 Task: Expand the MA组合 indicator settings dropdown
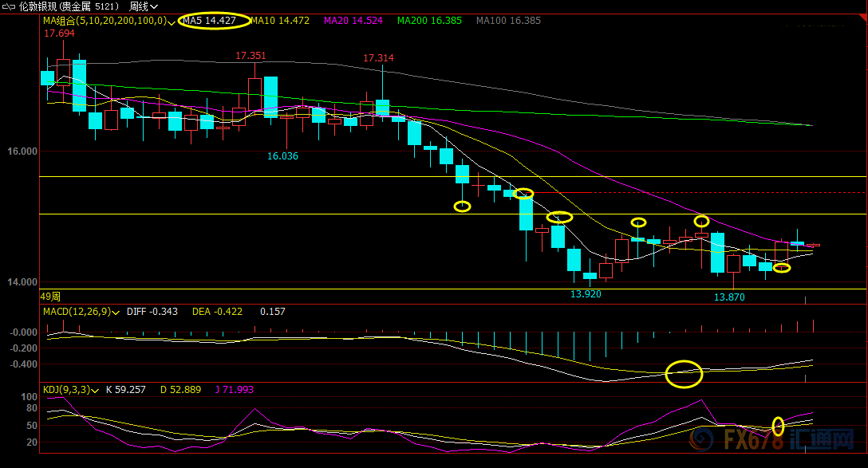coord(172,22)
